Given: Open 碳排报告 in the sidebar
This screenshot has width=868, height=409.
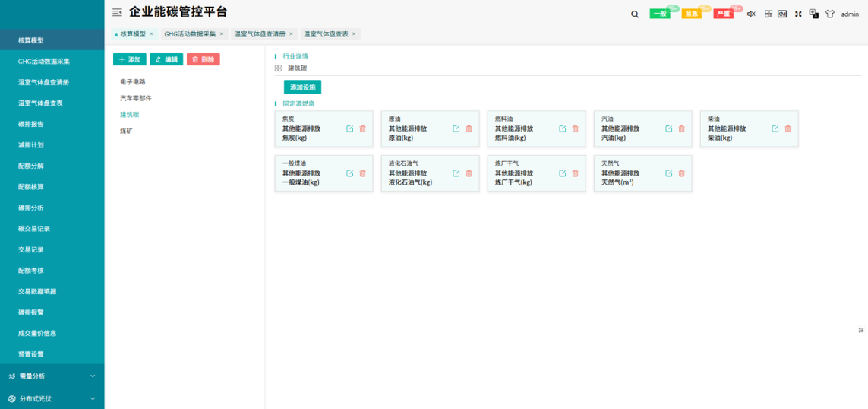Looking at the screenshot, I should pos(31,124).
